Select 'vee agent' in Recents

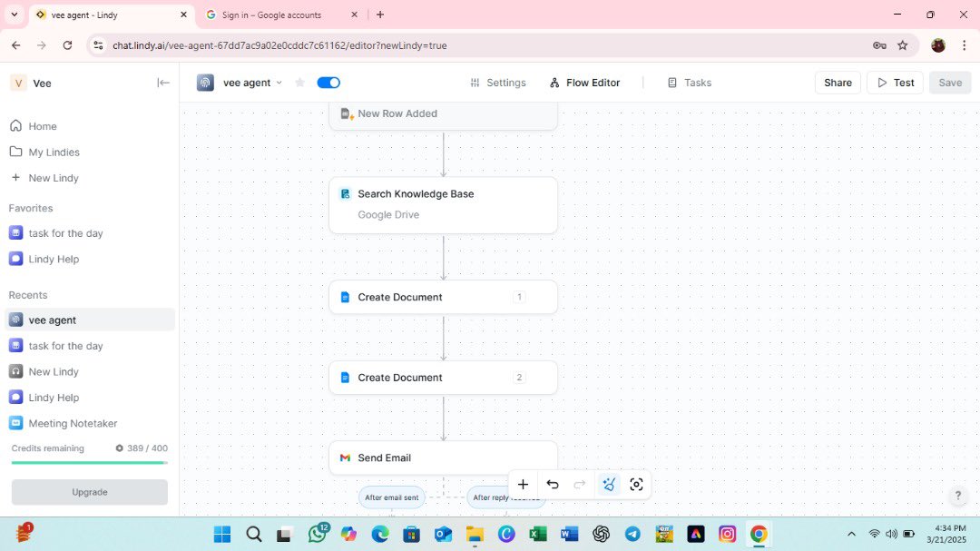[x=89, y=320]
